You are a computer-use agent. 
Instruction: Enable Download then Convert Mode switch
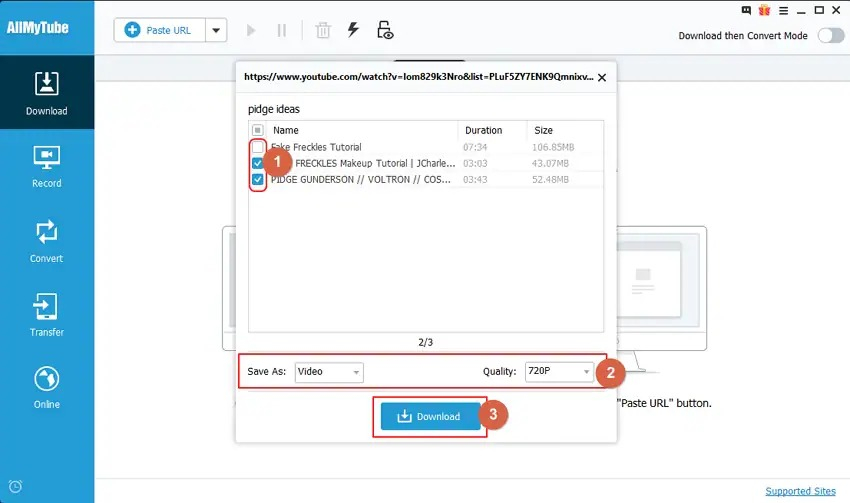[x=830, y=36]
